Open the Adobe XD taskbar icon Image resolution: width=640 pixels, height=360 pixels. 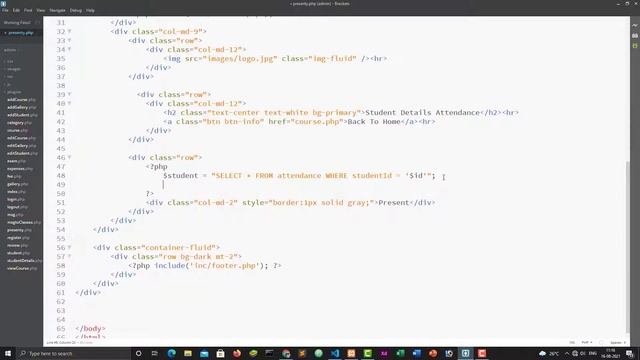(384, 353)
